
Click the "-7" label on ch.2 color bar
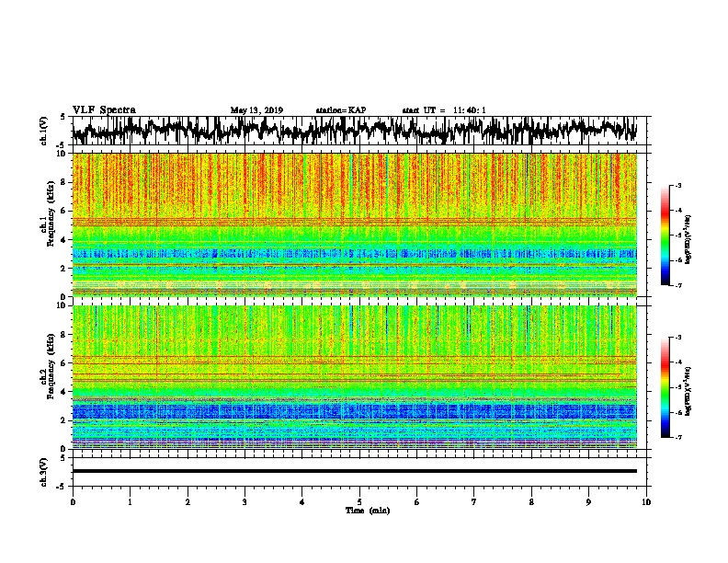678,437
